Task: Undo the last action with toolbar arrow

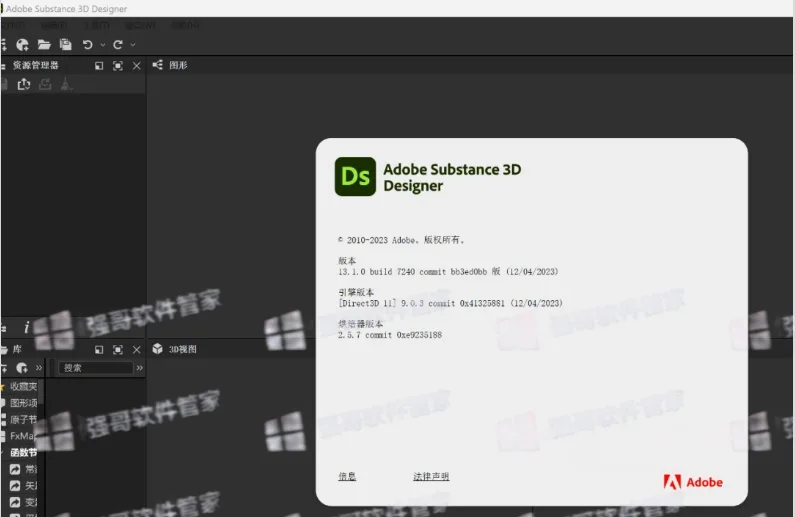Action: point(87,45)
